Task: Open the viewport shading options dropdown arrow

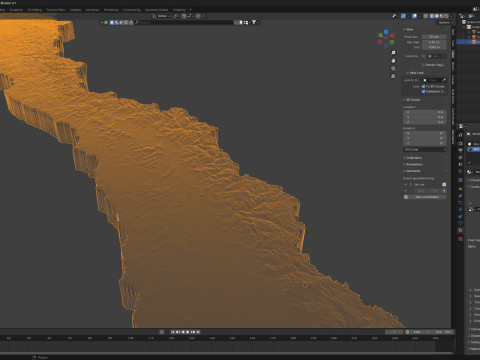Action: coord(451,16)
